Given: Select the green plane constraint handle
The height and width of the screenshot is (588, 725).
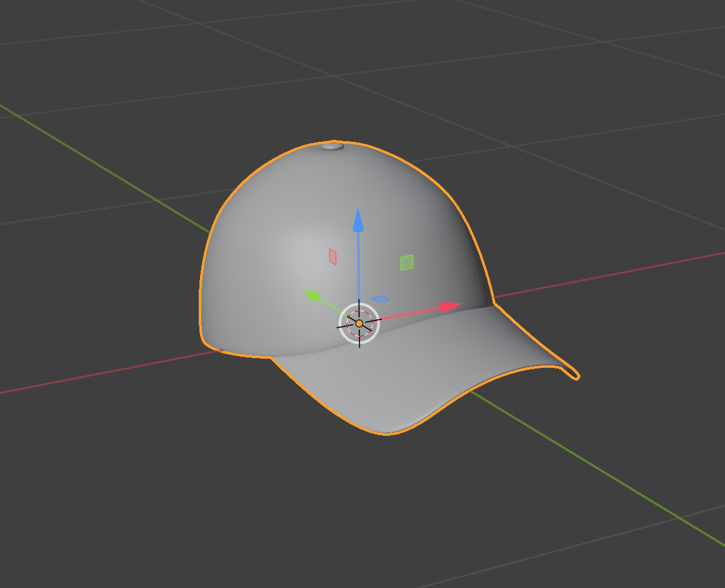Looking at the screenshot, I should [x=407, y=262].
